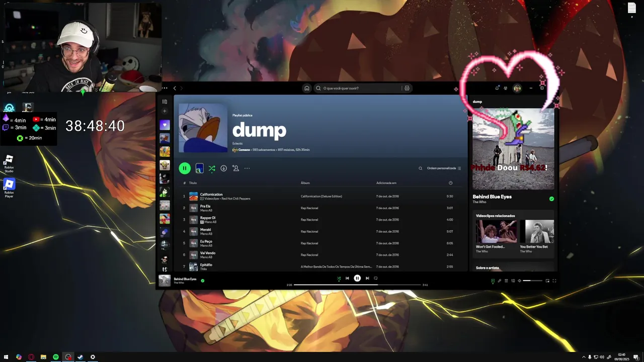
Task: Toggle shuffle in the bottom player bar
Action: [x=339, y=278]
